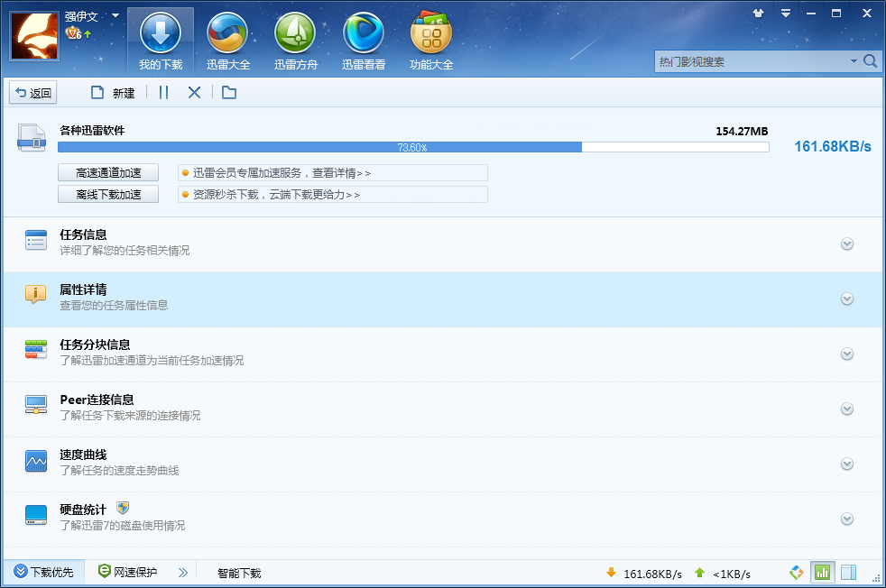The height and width of the screenshot is (588, 886).
Task: Click 高速通道加速 button
Action: (x=108, y=173)
